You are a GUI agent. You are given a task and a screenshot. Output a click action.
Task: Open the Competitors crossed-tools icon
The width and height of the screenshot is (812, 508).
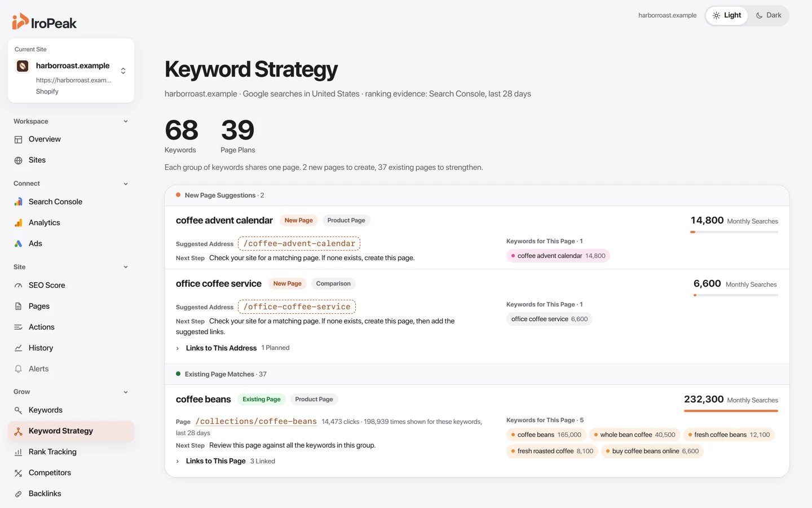tap(18, 473)
